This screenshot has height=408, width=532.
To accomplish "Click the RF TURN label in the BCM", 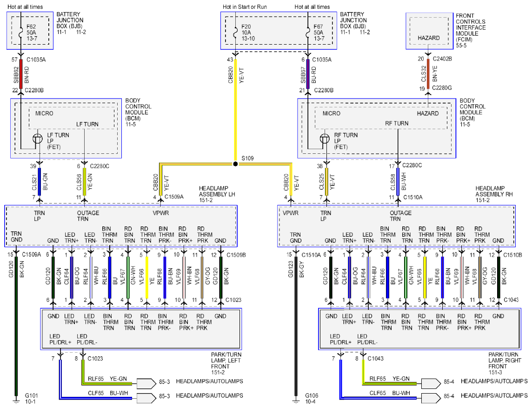I will (x=397, y=123).
